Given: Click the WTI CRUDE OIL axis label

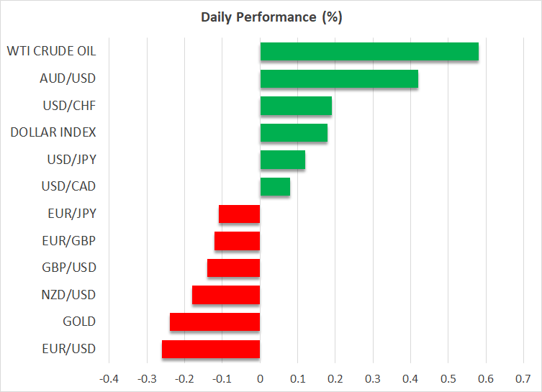Looking at the screenshot, I should point(51,51).
